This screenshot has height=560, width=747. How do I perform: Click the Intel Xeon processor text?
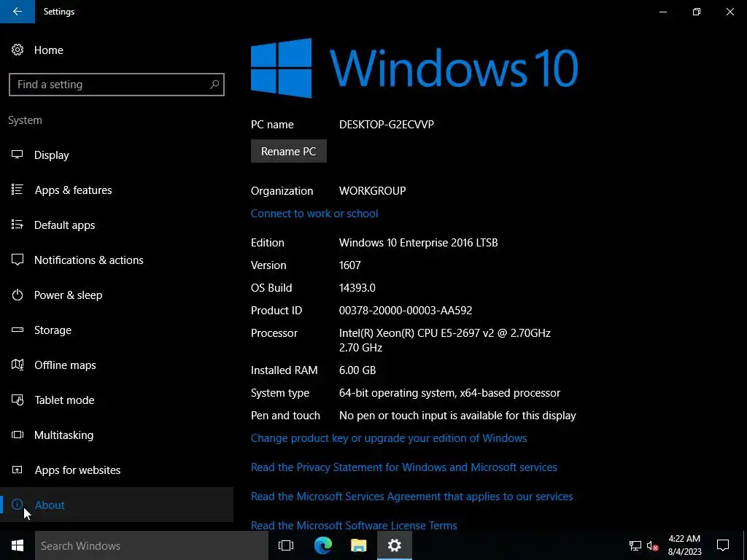tap(445, 340)
